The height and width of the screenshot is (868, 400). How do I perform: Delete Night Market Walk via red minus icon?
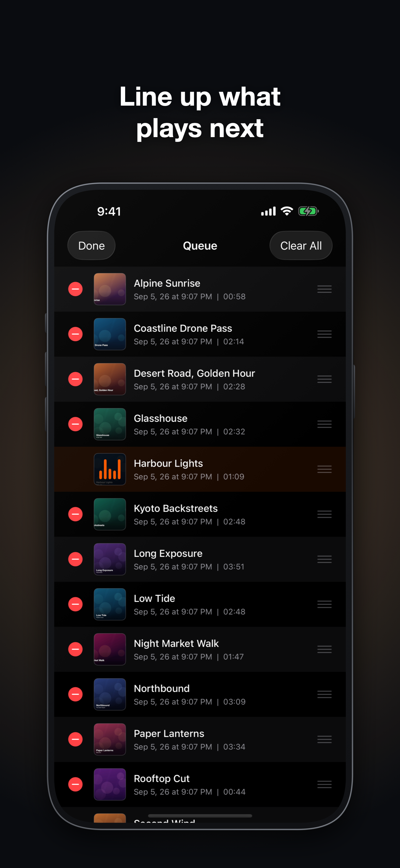click(75, 649)
